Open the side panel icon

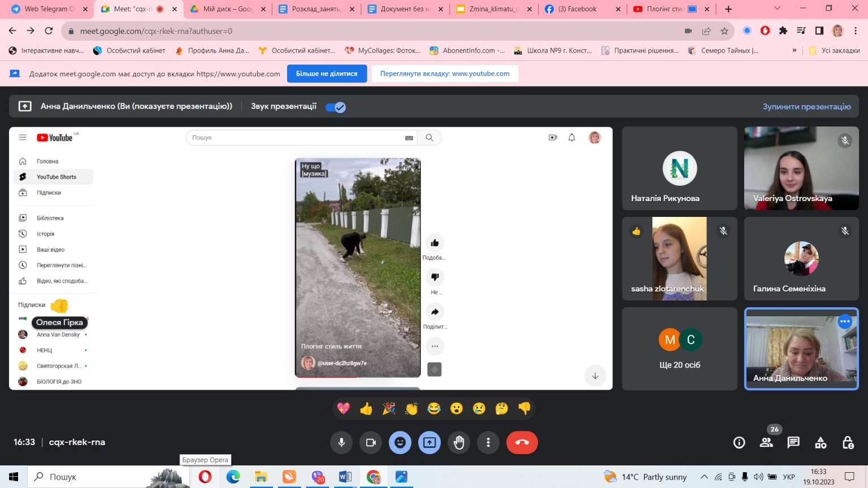pyautogui.click(x=819, y=31)
